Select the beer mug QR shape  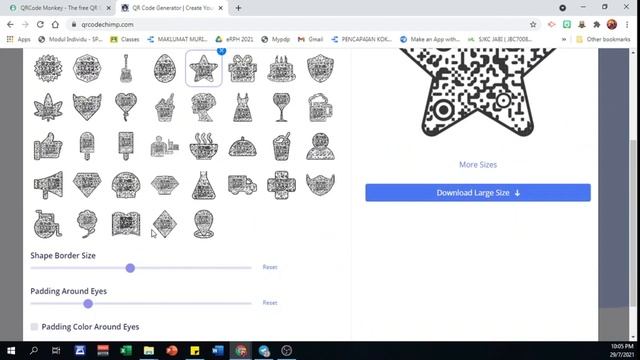(320, 108)
